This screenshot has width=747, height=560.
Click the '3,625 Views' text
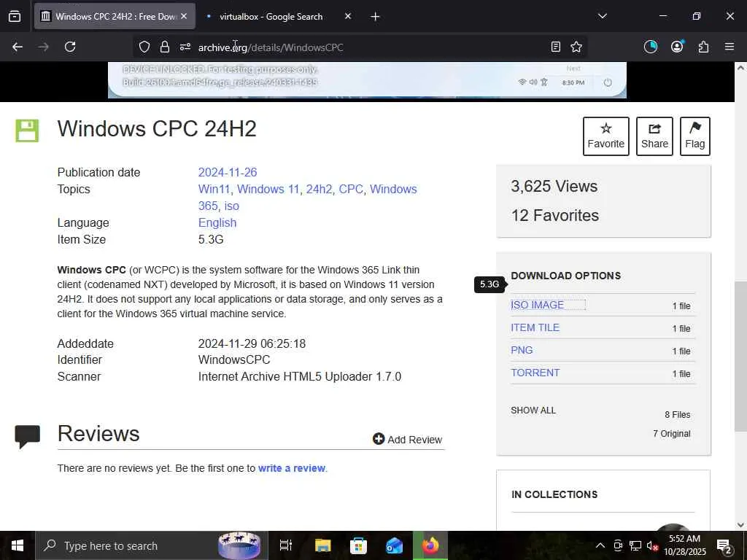point(554,186)
